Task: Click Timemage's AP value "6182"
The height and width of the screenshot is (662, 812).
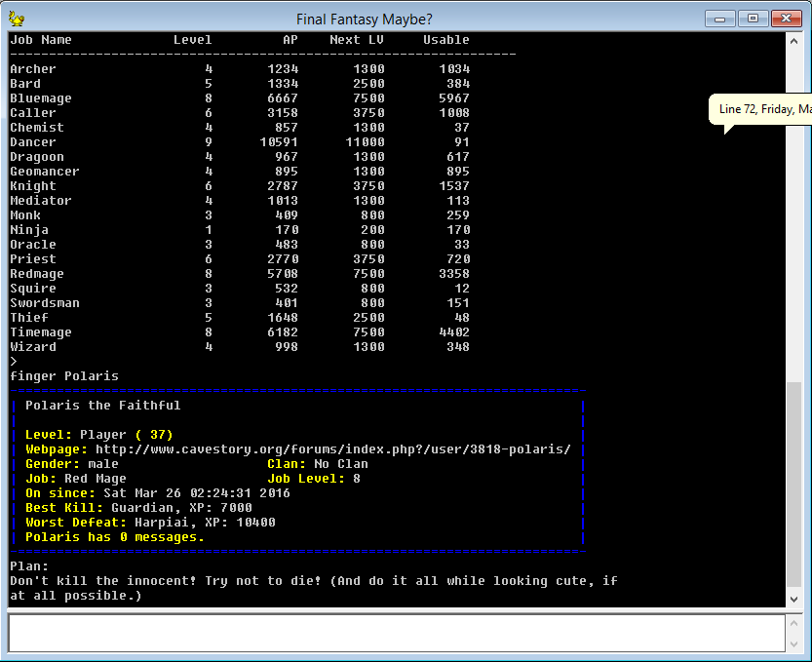Action: (283, 332)
